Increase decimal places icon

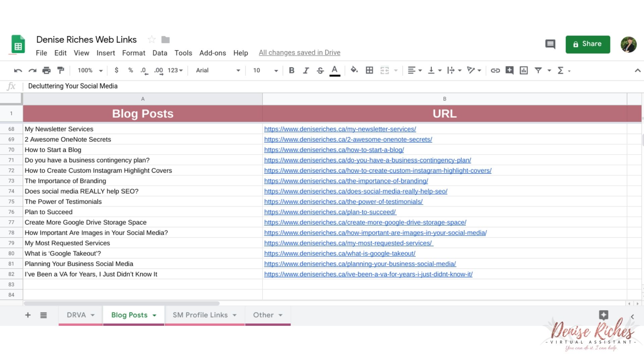coord(159,71)
